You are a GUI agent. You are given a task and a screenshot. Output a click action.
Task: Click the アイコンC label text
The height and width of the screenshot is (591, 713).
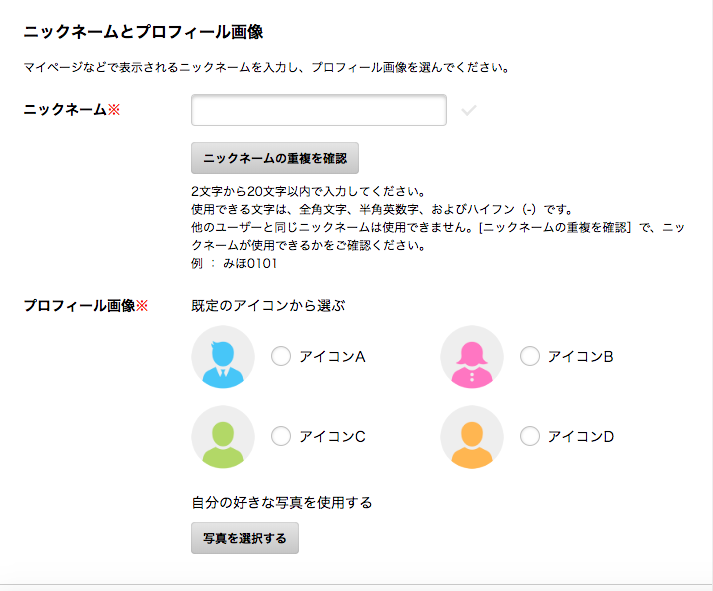(332, 437)
